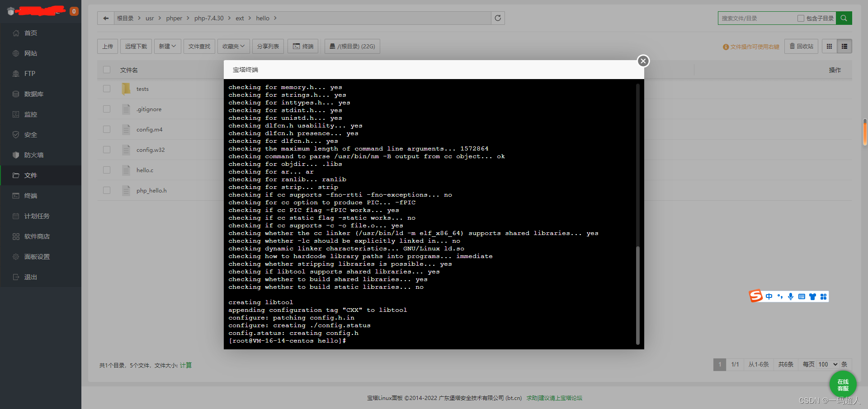
Task: Switch to list view
Action: tap(844, 46)
